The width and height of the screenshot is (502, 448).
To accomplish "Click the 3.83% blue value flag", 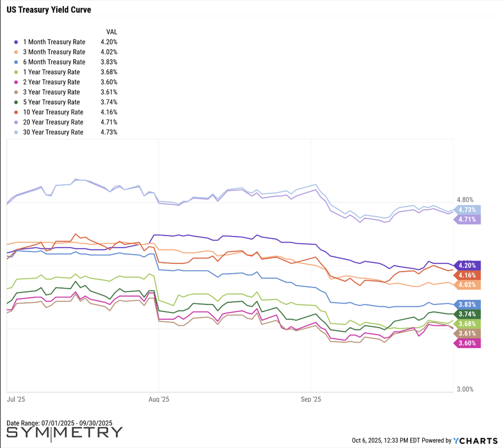I will [x=467, y=304].
